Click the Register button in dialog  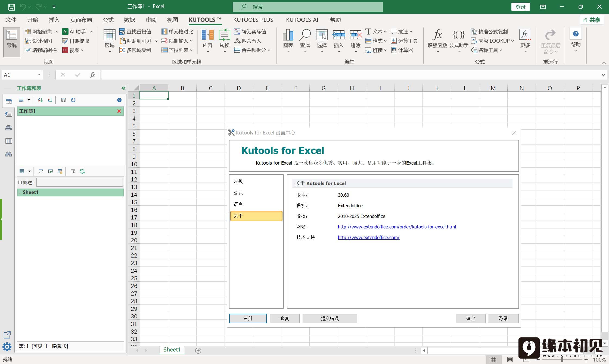click(248, 318)
